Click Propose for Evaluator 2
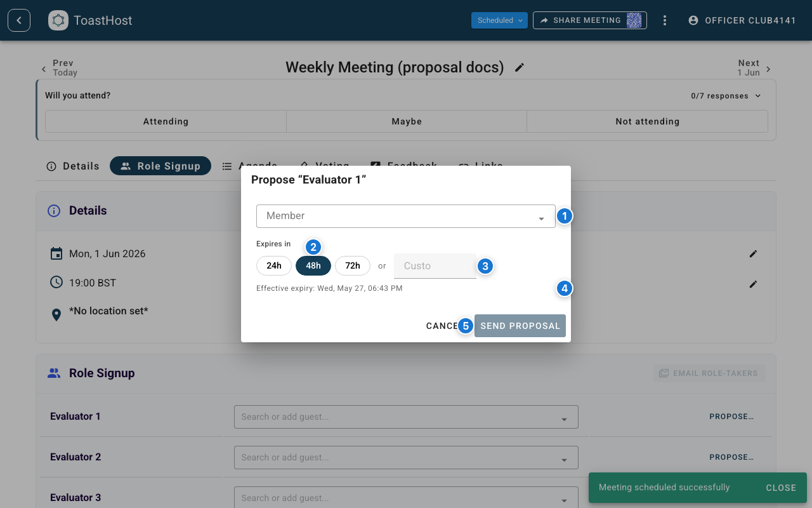Screen dimensions: 812x508 (x=731, y=457)
